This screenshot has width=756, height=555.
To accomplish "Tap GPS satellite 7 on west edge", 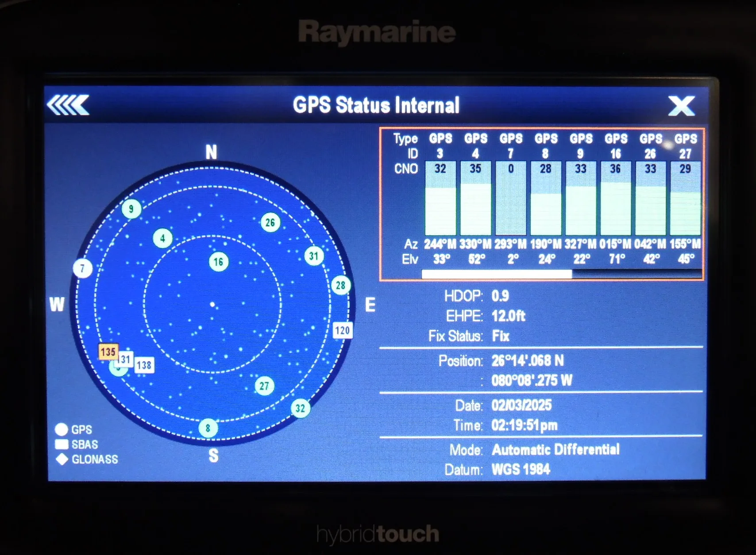I will (82, 268).
